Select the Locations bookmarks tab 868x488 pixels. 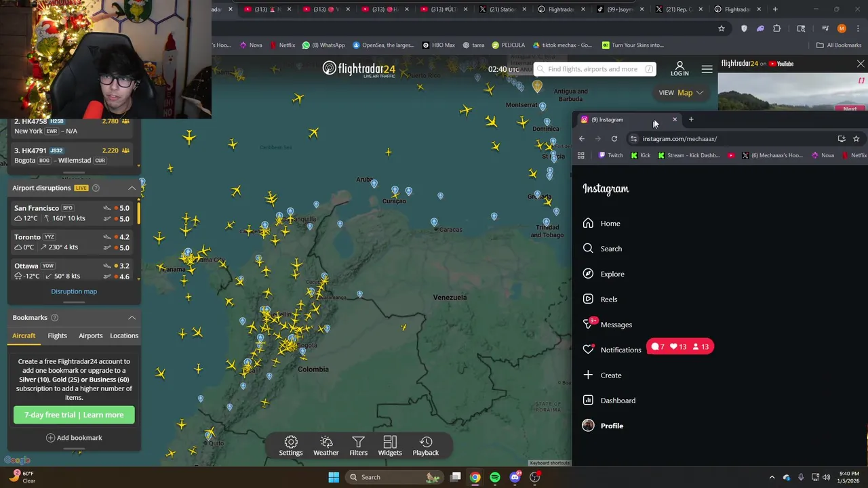[124, 335]
